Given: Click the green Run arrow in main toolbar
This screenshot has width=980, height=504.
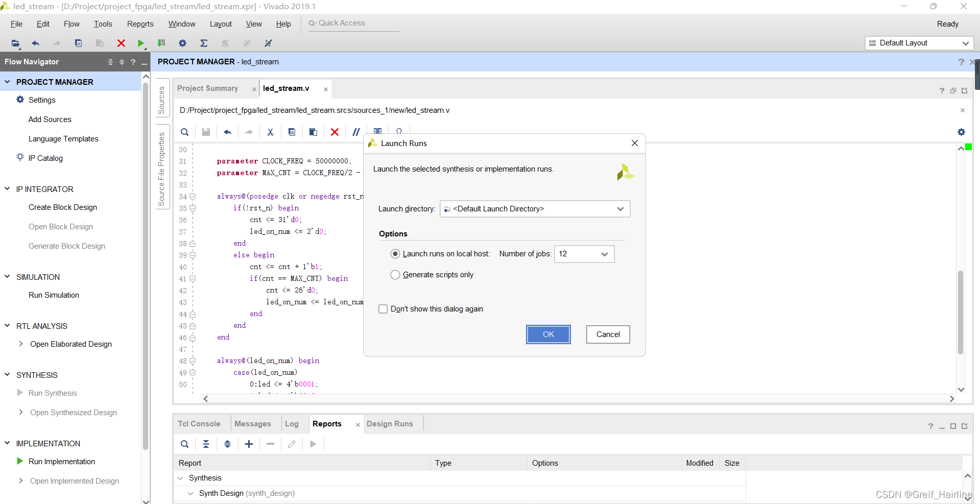Looking at the screenshot, I should 141,43.
